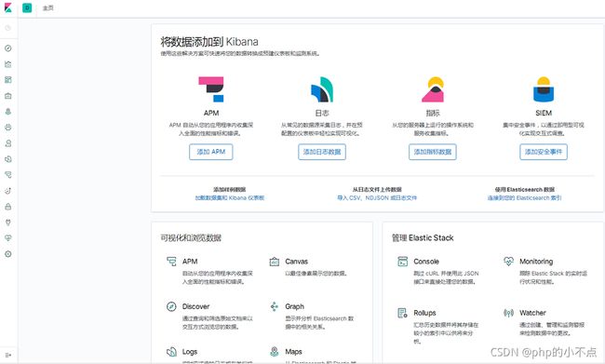
Task: Open Management gear icon in the sidebar
Action: click(x=8, y=254)
